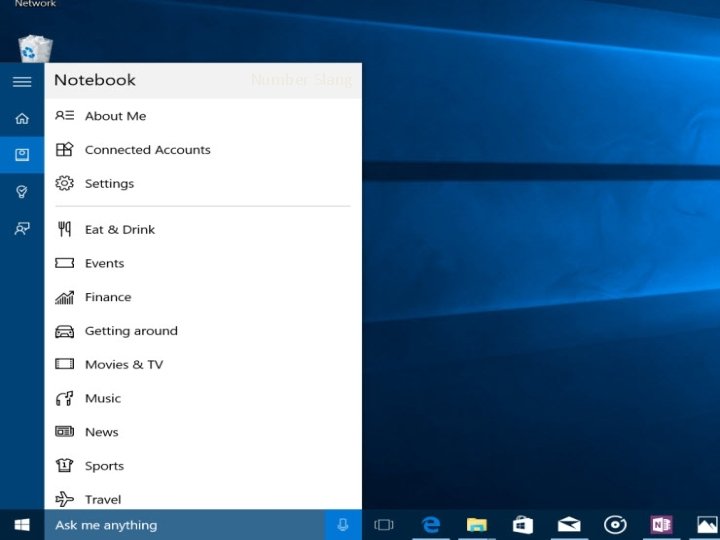720x540 pixels.
Task: Choose the Eat & Drink category
Action: [x=119, y=230]
